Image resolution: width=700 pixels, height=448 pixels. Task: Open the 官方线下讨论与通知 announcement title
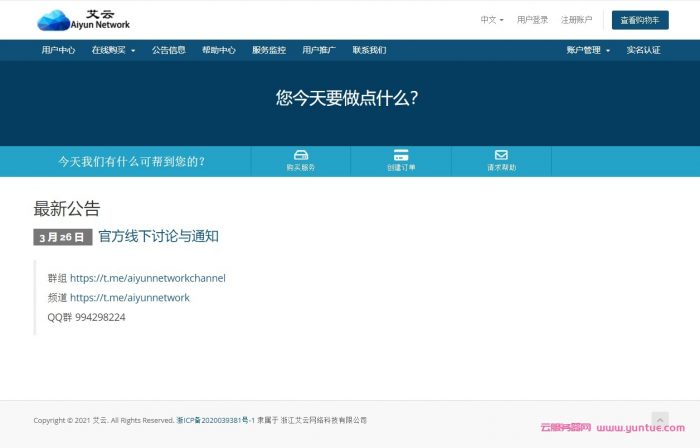[158, 237]
